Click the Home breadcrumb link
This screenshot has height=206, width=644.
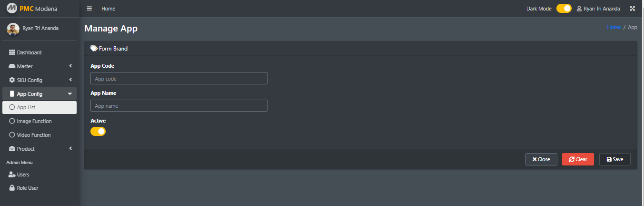click(614, 28)
